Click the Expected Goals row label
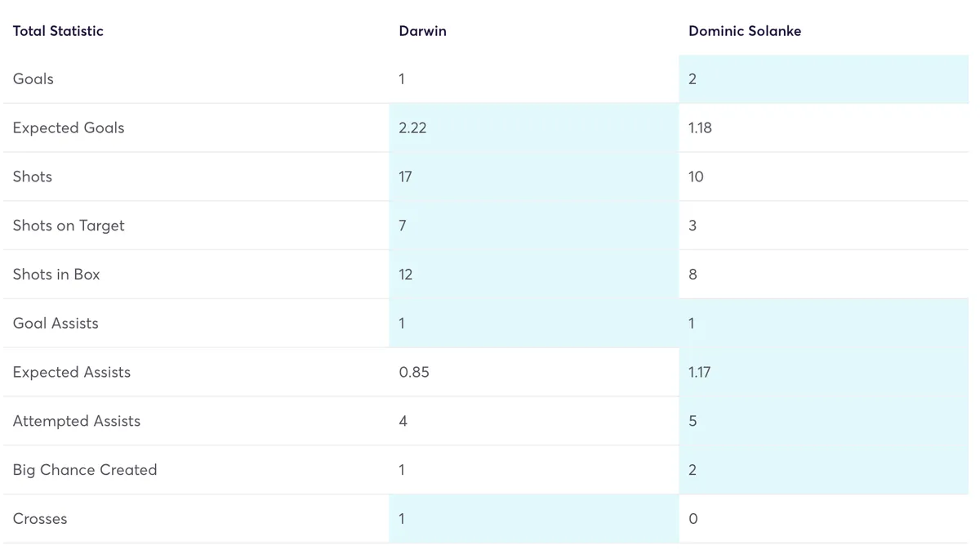This screenshot has width=980, height=559. (69, 128)
